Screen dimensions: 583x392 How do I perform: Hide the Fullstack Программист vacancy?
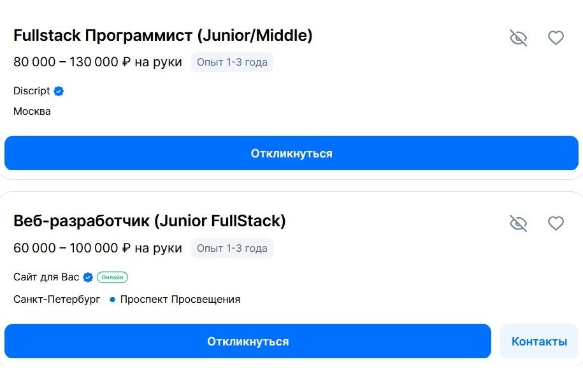518,38
